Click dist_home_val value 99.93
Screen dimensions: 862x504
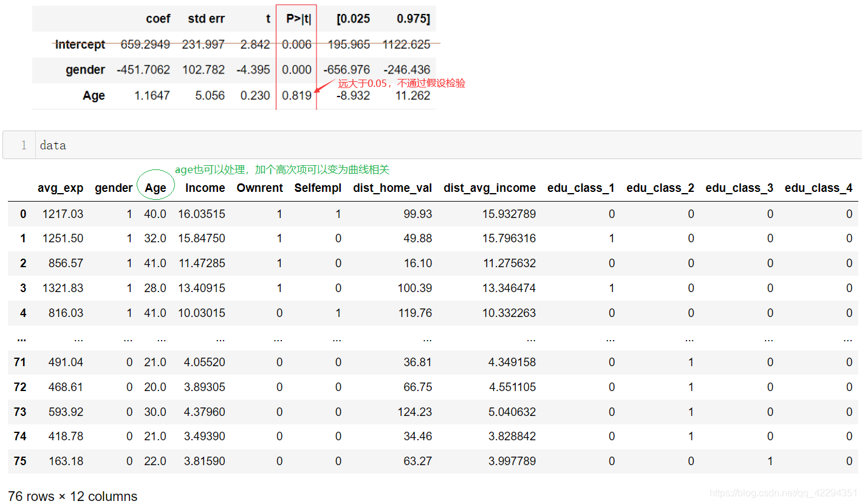pyautogui.click(x=418, y=214)
